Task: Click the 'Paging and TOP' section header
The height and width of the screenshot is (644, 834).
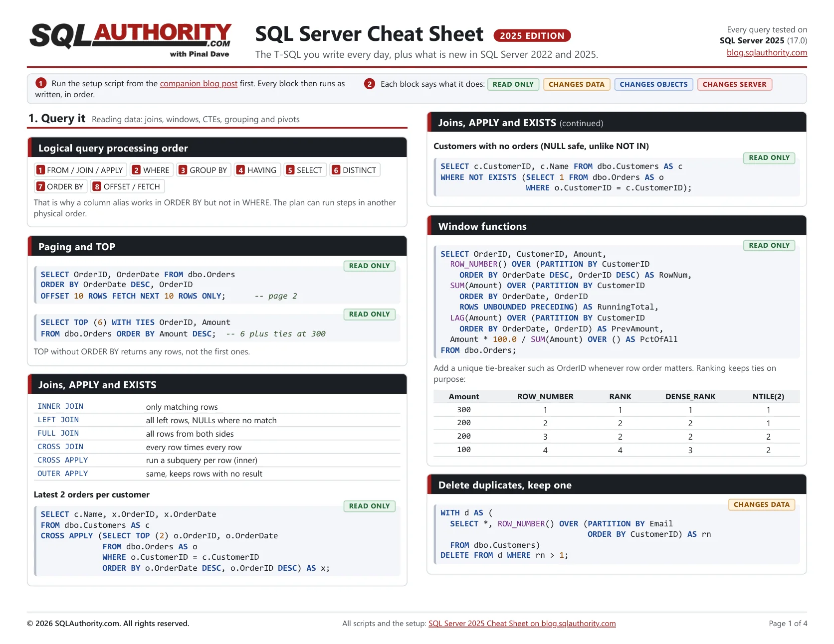Action: 217,246
